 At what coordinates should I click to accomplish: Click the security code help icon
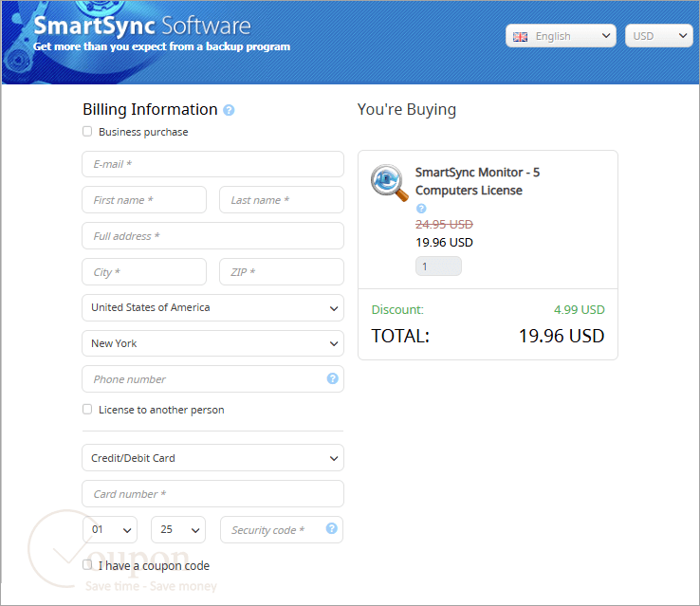click(332, 528)
